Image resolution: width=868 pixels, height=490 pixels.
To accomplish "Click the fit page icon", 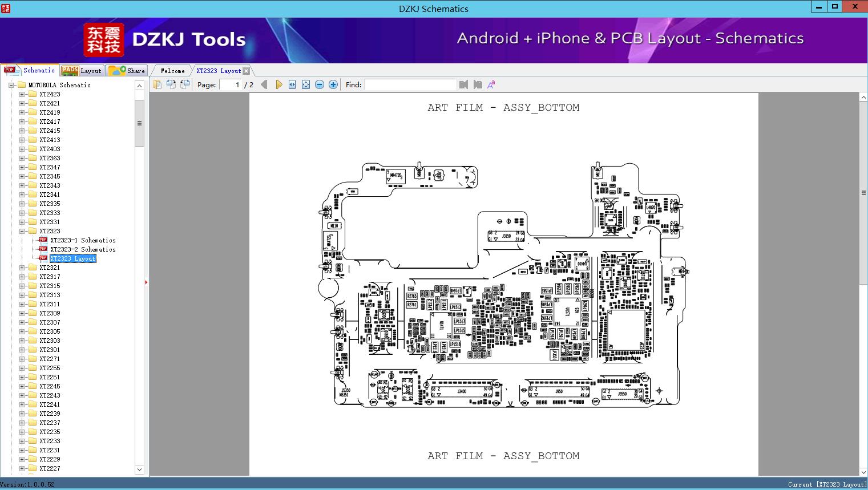I will coord(306,84).
